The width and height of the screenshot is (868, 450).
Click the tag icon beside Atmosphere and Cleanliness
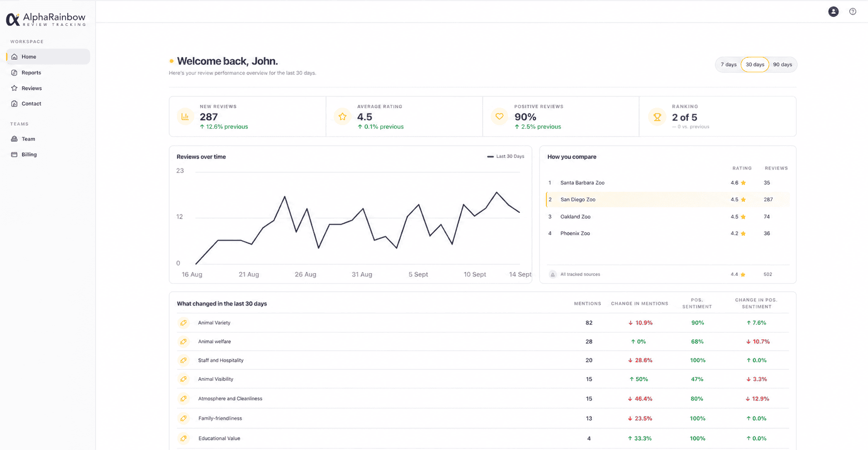183,399
